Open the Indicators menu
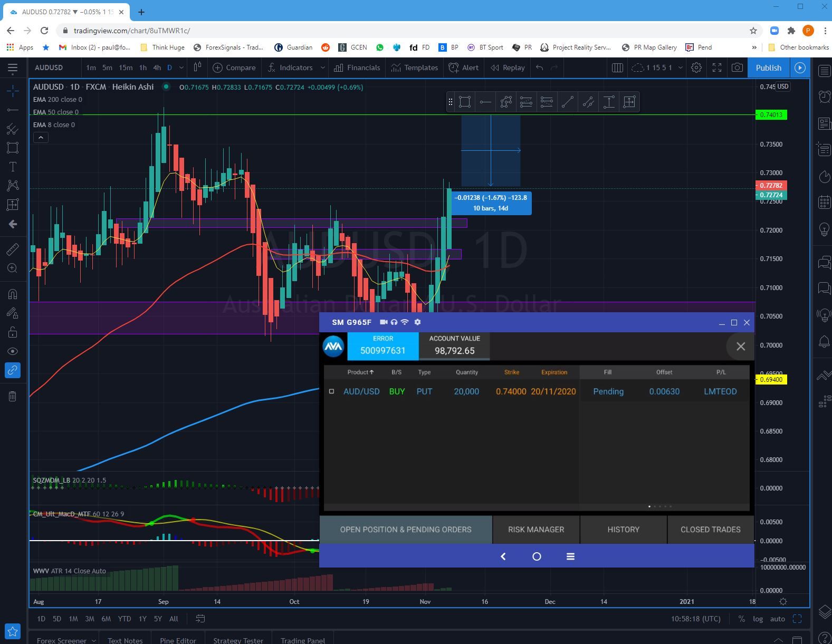 (290, 68)
